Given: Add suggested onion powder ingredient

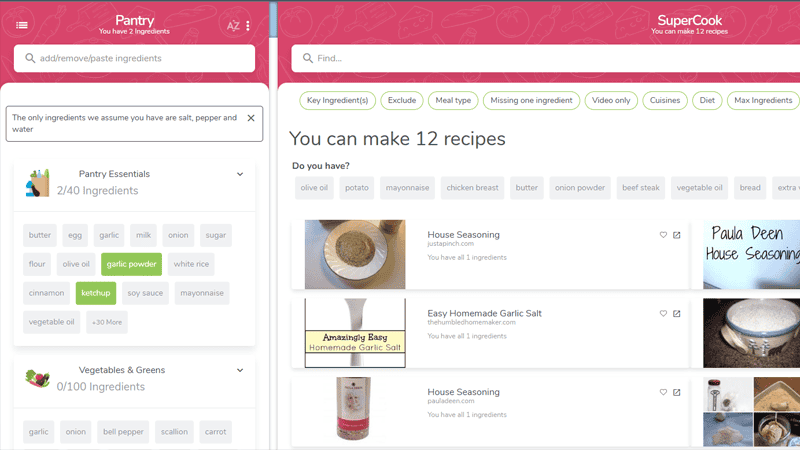Looking at the screenshot, I should coord(580,188).
